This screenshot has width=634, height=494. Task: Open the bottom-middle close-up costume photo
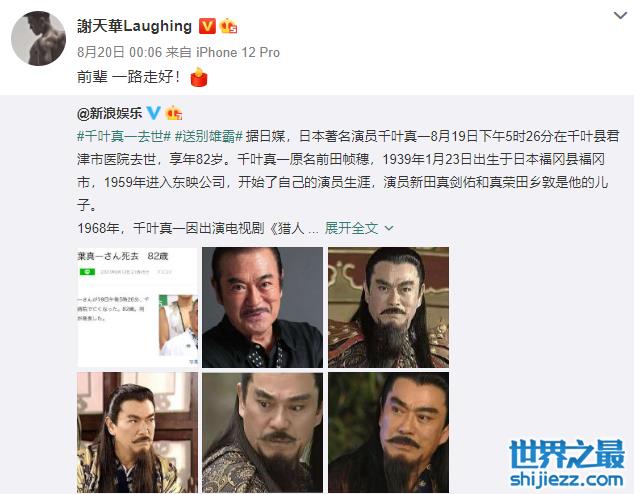tap(262, 433)
